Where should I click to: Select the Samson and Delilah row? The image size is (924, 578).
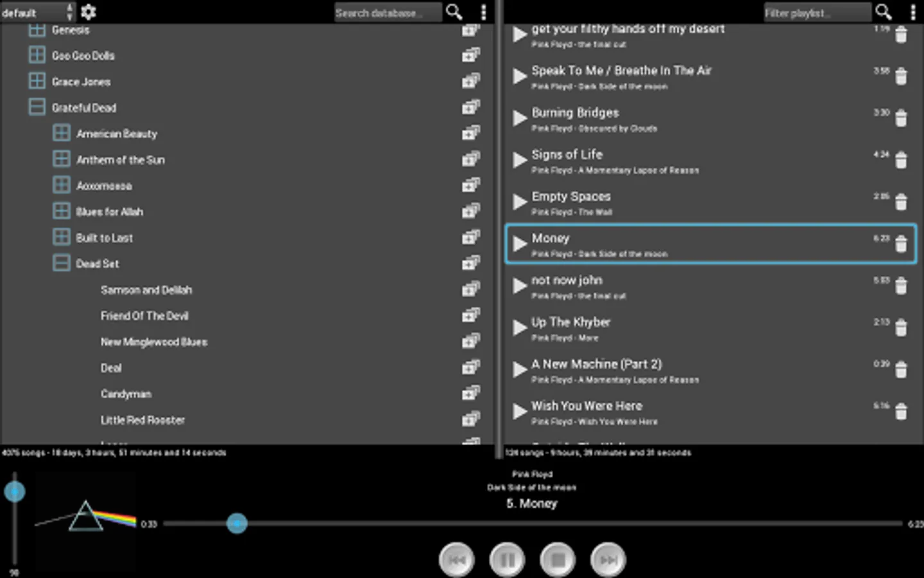247,290
